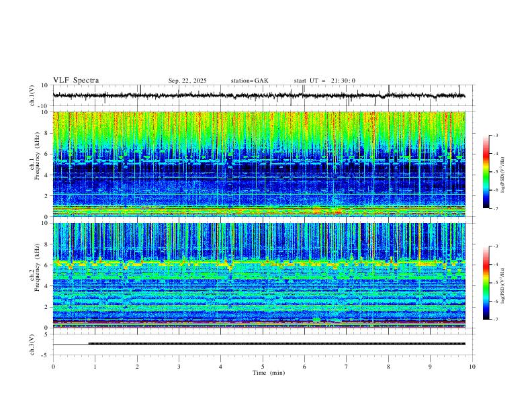Click time axis tick label "3"
The height and width of the screenshot is (411, 532).
[x=179, y=367]
